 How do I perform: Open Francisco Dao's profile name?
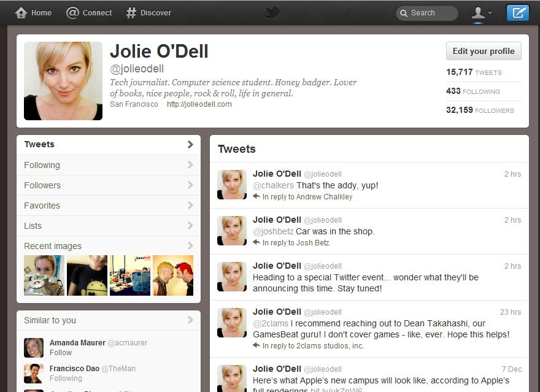(74, 369)
